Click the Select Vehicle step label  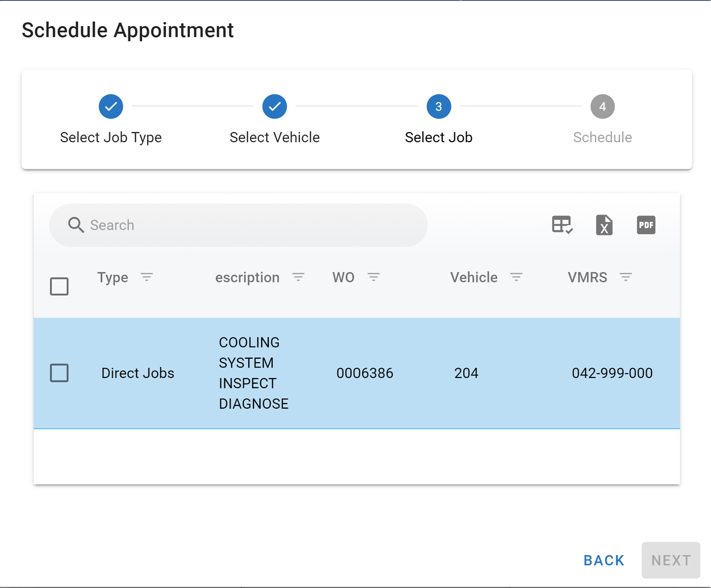click(x=274, y=137)
